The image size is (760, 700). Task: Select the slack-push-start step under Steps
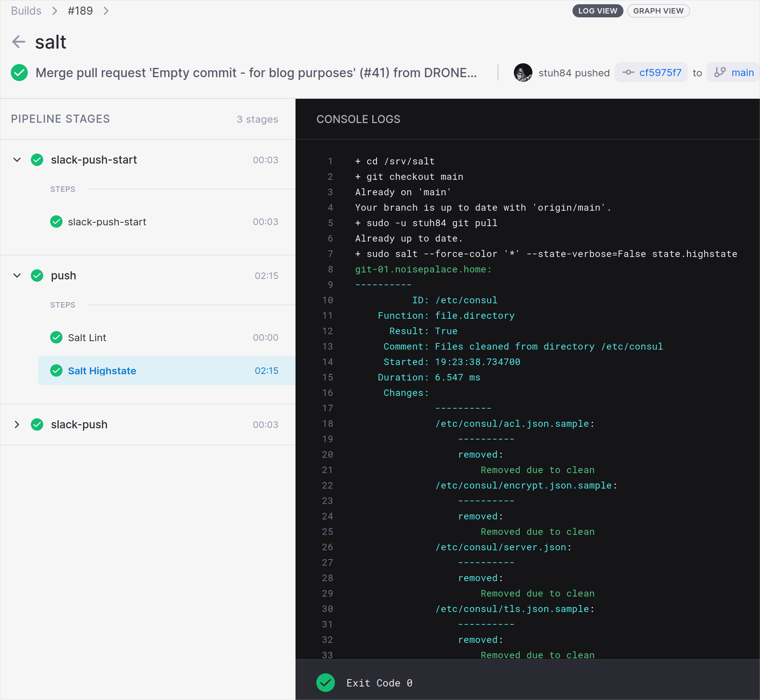pyautogui.click(x=107, y=222)
